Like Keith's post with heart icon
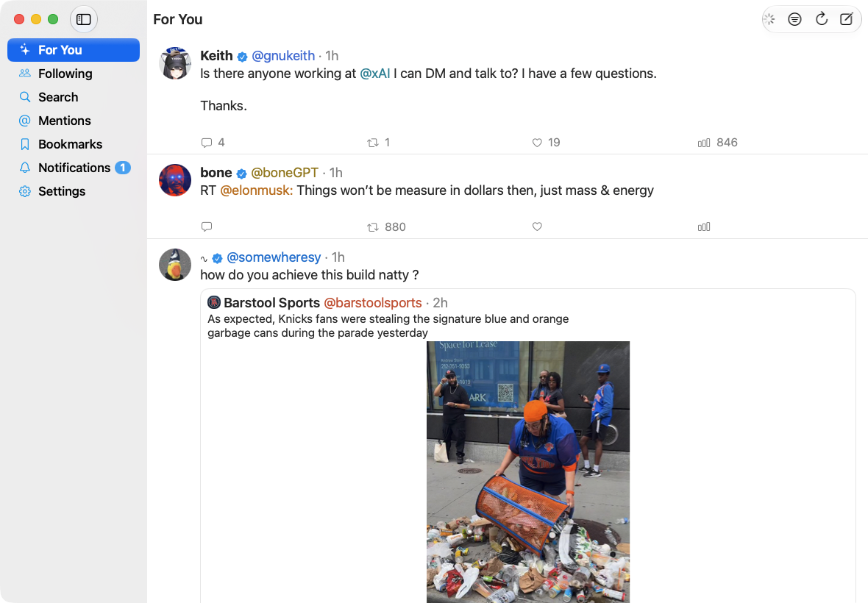Image resolution: width=868 pixels, height=603 pixels. (x=537, y=143)
